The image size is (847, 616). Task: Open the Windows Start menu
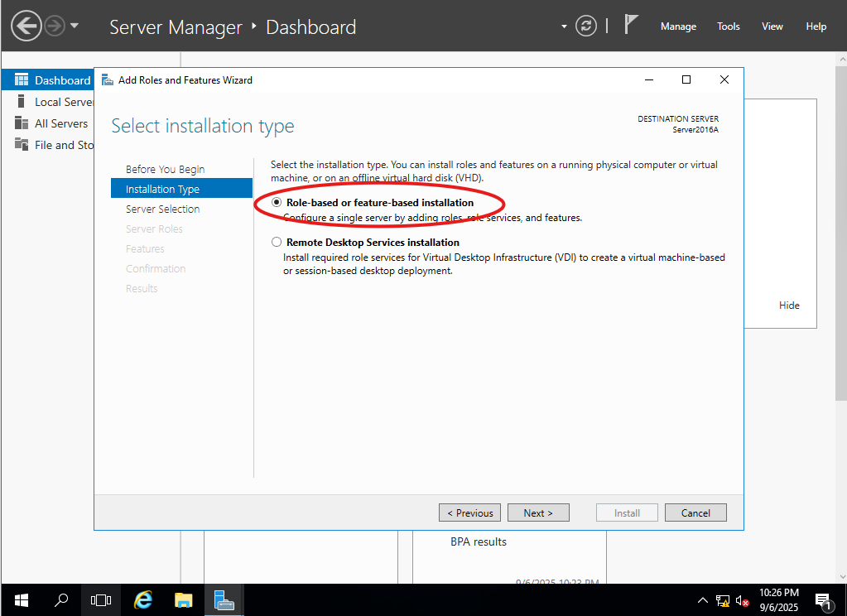click(21, 599)
